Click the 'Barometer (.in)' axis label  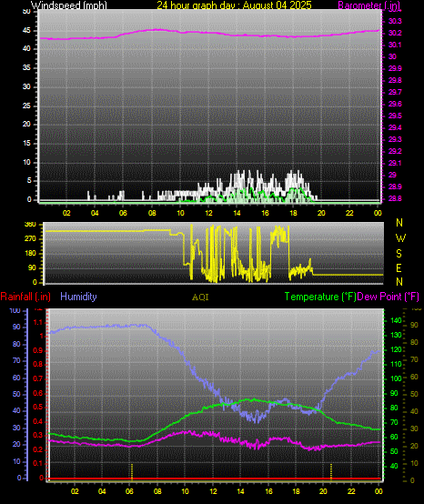(x=369, y=5)
